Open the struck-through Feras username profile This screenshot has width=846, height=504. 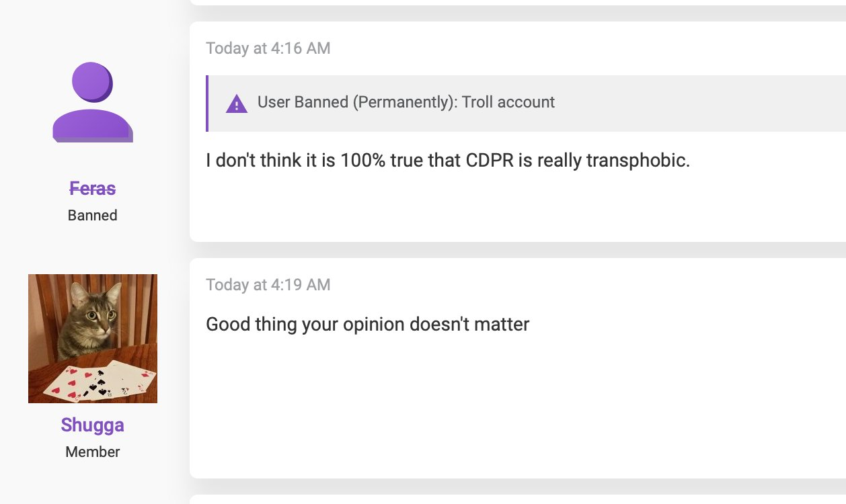(x=93, y=188)
